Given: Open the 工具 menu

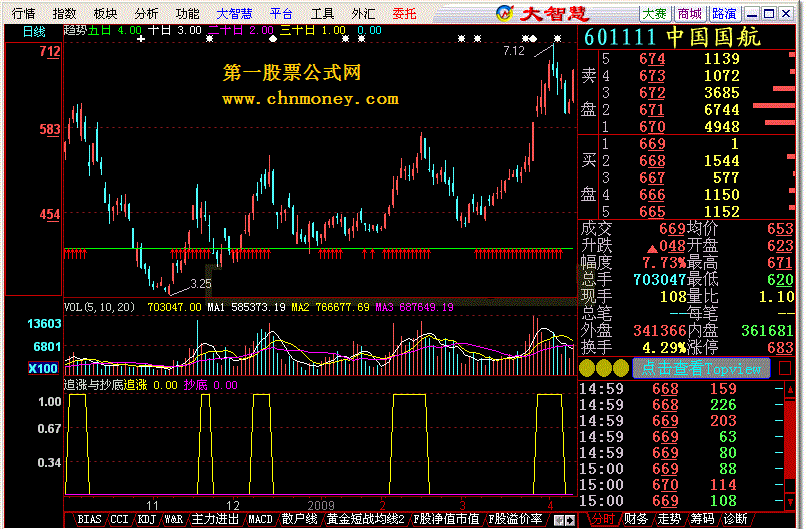Looking at the screenshot, I should pos(322,13).
